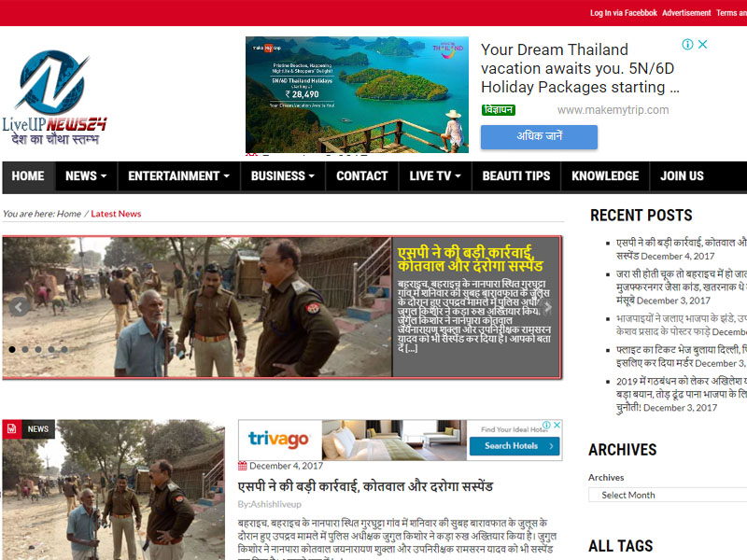Viewport: 747px width, 560px height.
Task: Expand the ENTERTAINMENT menu
Action: (x=177, y=176)
